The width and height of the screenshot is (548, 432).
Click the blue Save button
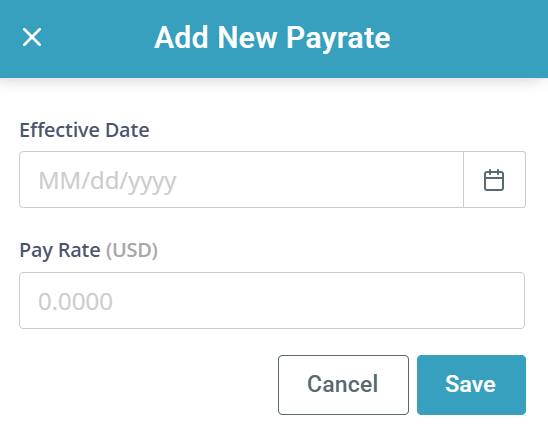471,385
